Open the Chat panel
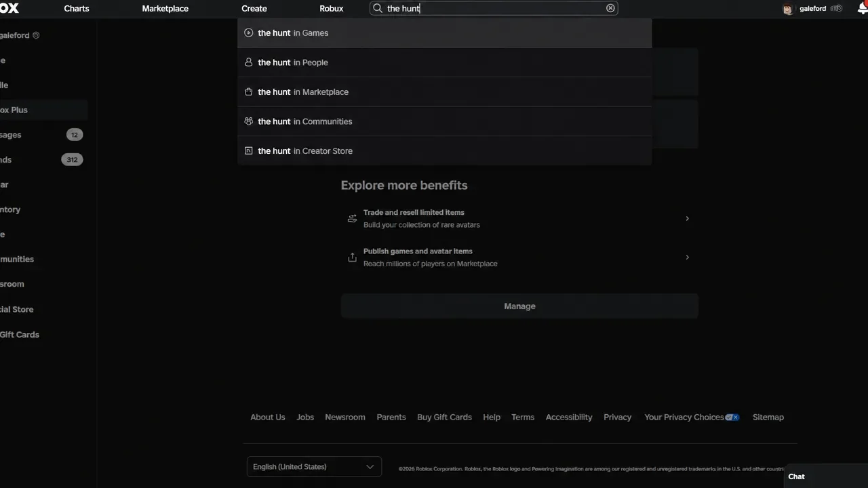The height and width of the screenshot is (488, 868). 825,476
